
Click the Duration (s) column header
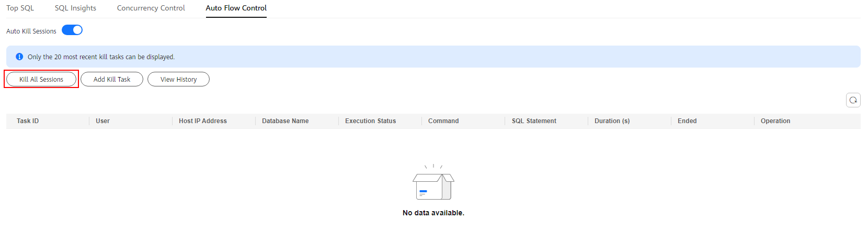[x=612, y=121]
